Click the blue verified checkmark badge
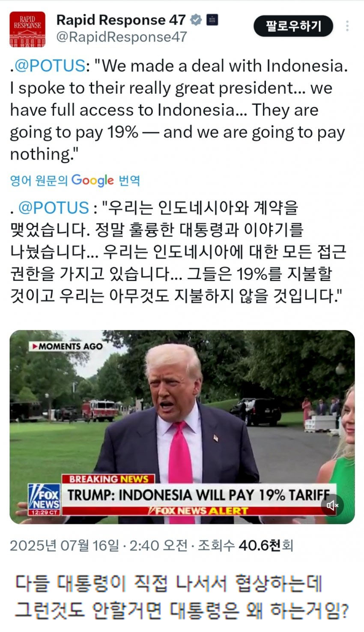 (196, 20)
